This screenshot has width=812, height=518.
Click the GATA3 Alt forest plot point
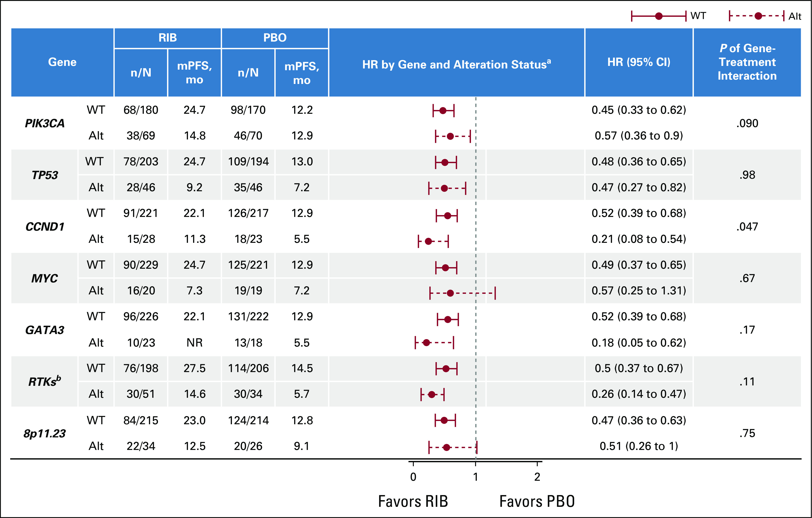426,343
